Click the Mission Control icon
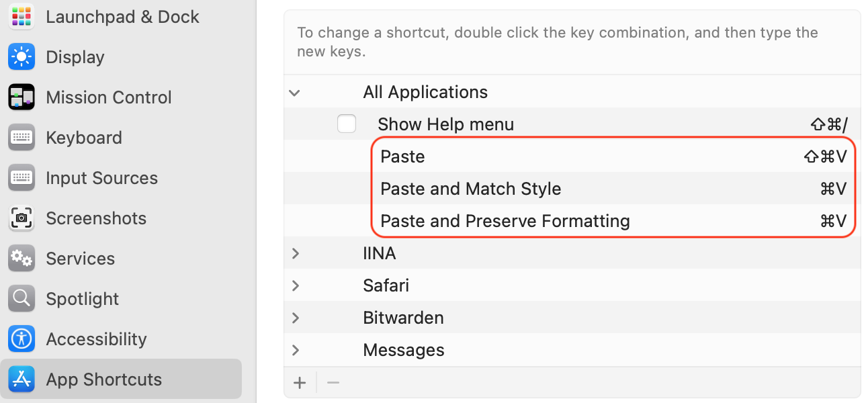The height and width of the screenshot is (403, 868). pyautogui.click(x=21, y=97)
